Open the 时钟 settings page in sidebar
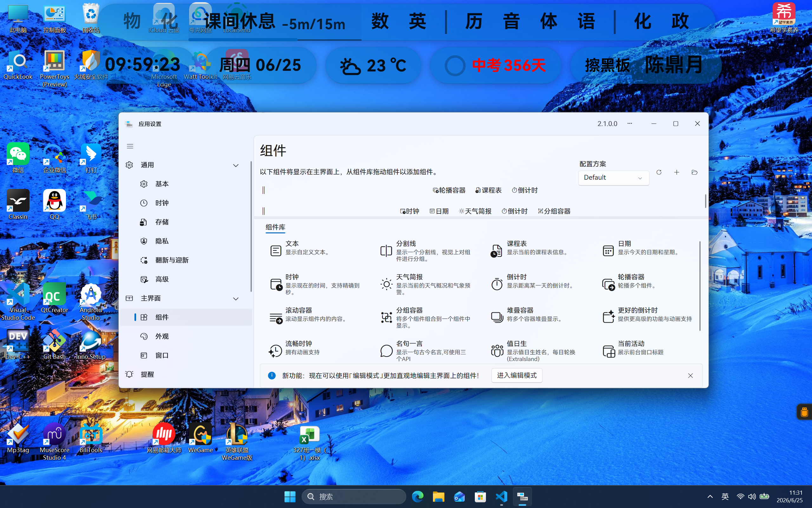 pos(186,203)
